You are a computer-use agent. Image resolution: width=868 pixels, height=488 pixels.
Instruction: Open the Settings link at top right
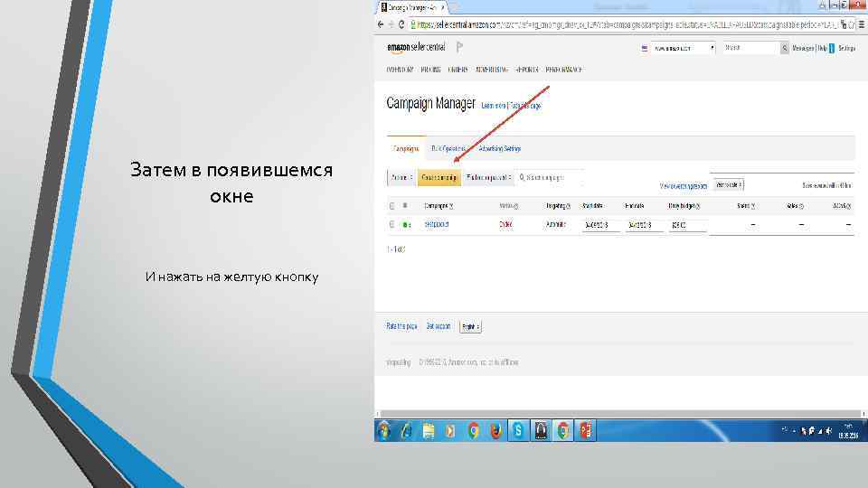[x=846, y=49]
